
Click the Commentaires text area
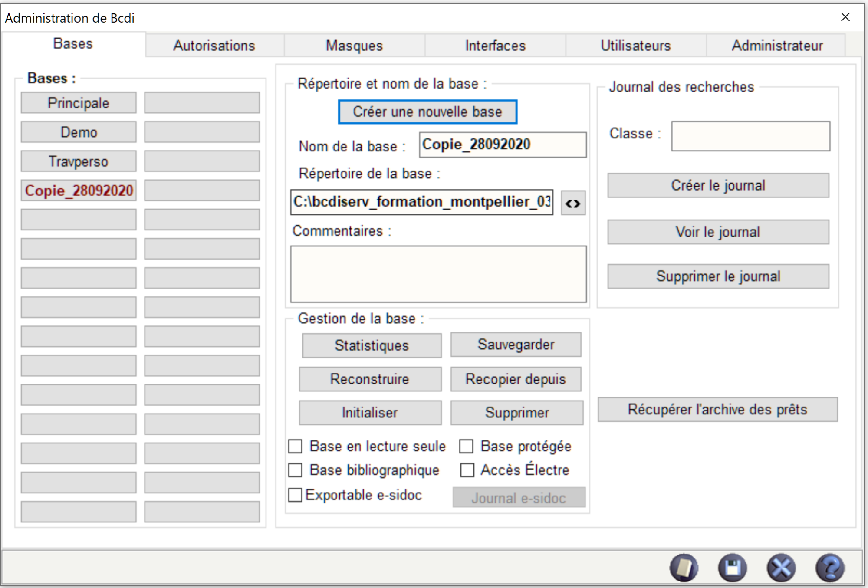coord(438,274)
